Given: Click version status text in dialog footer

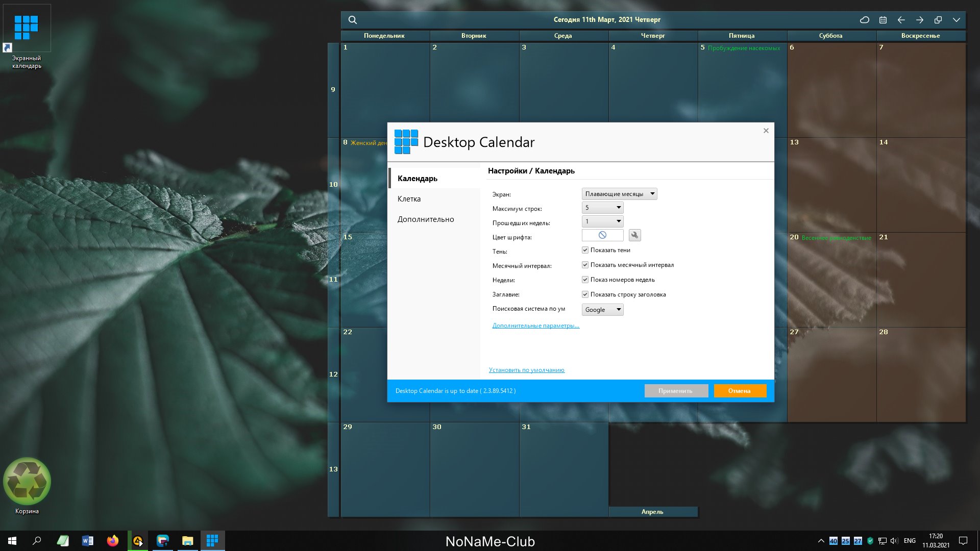Looking at the screenshot, I should tap(455, 391).
